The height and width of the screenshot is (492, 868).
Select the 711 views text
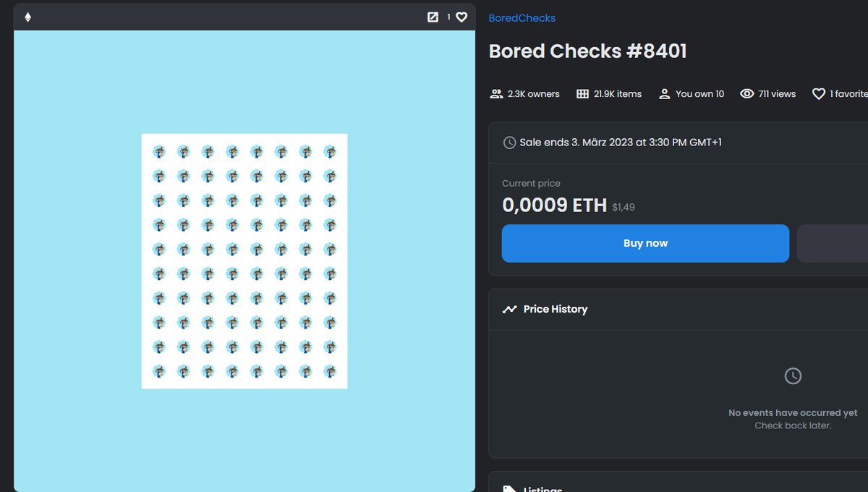(x=777, y=94)
